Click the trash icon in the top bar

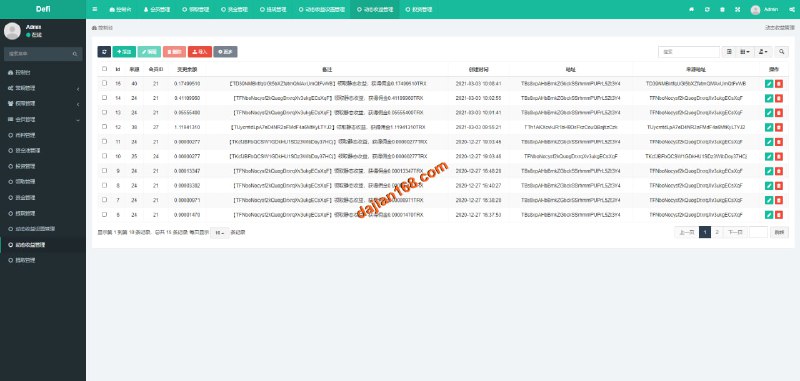coord(722,9)
